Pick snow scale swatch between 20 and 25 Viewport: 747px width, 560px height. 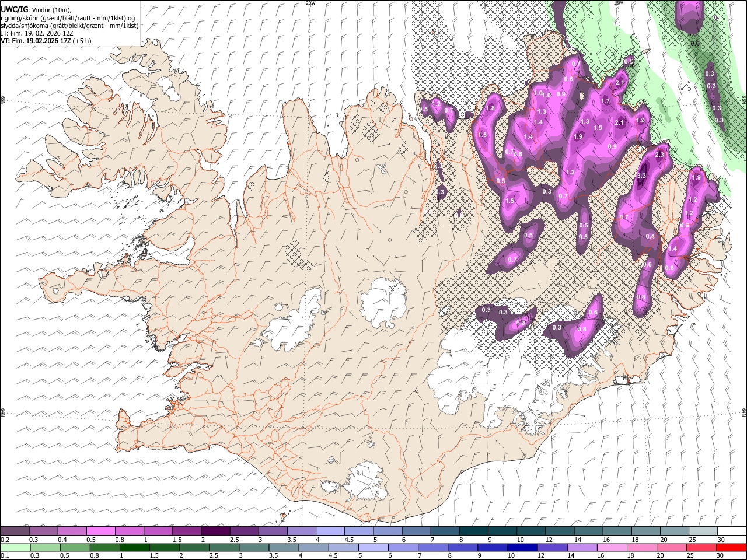pos(674,531)
